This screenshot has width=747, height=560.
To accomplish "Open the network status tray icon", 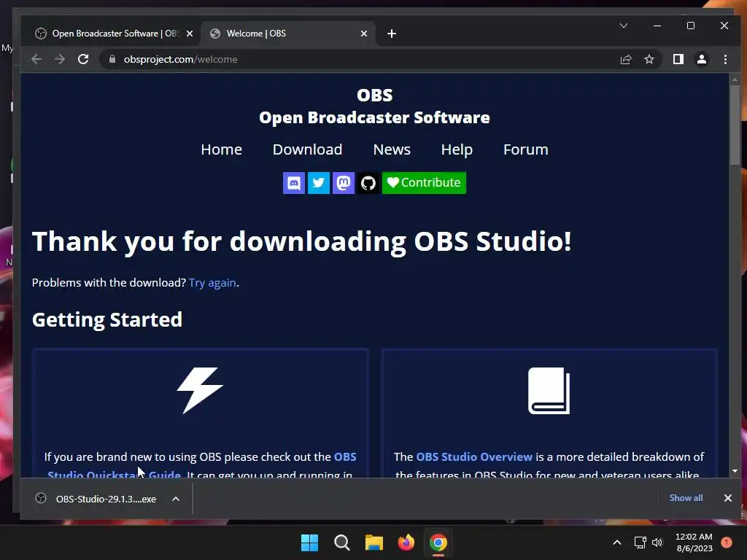I will [640, 542].
